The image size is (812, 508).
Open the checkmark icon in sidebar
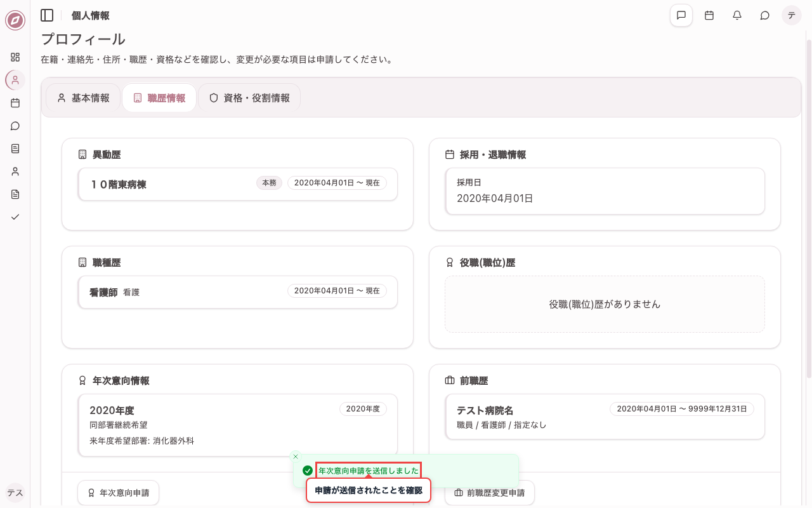(15, 217)
